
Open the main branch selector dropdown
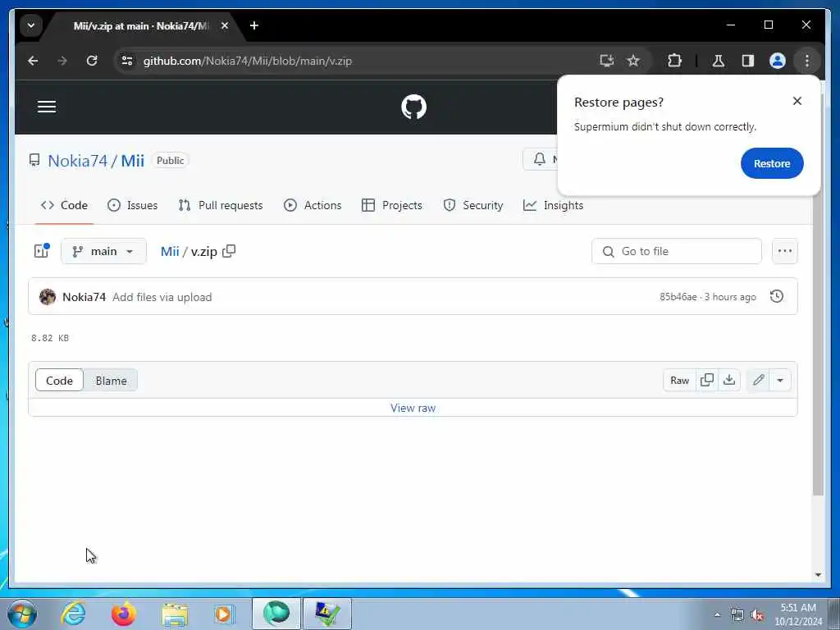[103, 251]
